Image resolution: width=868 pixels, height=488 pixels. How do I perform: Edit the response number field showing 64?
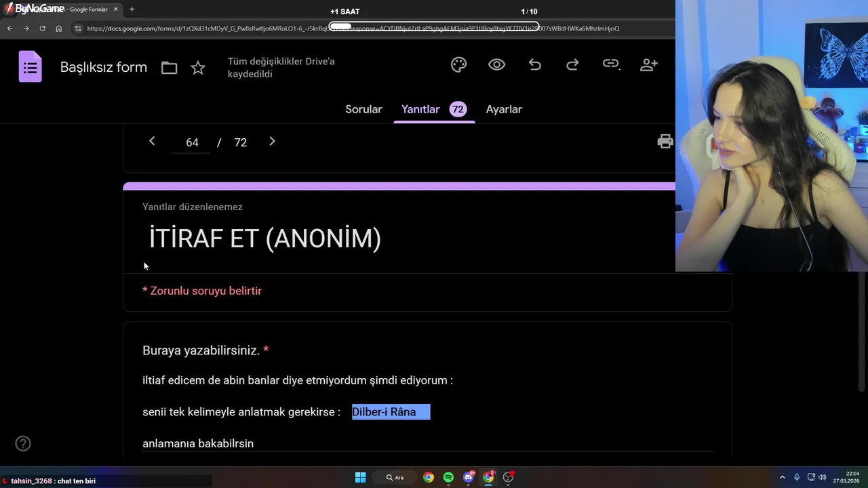click(192, 142)
